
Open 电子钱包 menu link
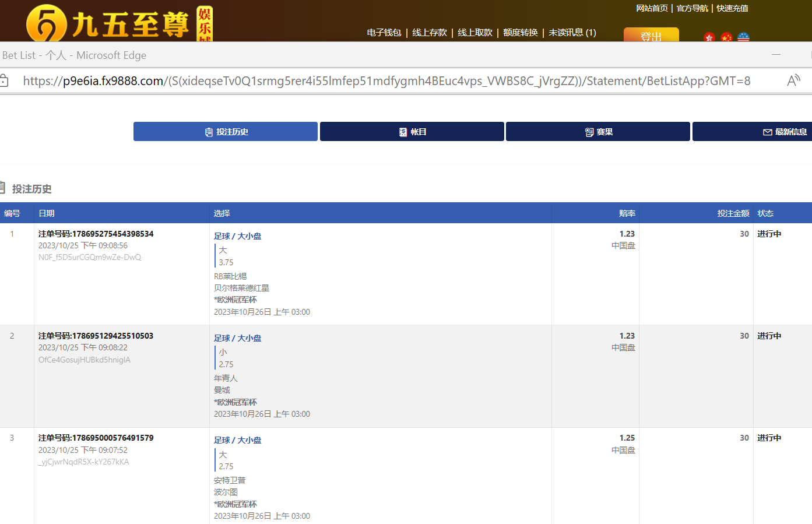[384, 33]
